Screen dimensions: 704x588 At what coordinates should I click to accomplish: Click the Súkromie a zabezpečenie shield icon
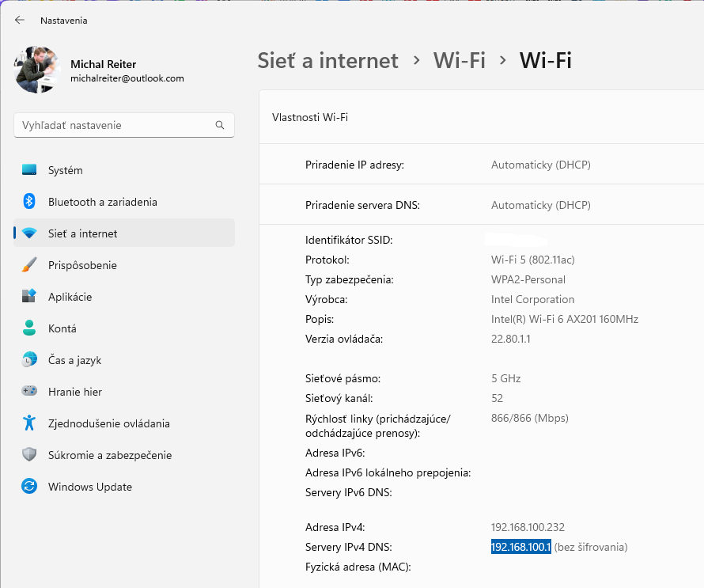coord(29,455)
